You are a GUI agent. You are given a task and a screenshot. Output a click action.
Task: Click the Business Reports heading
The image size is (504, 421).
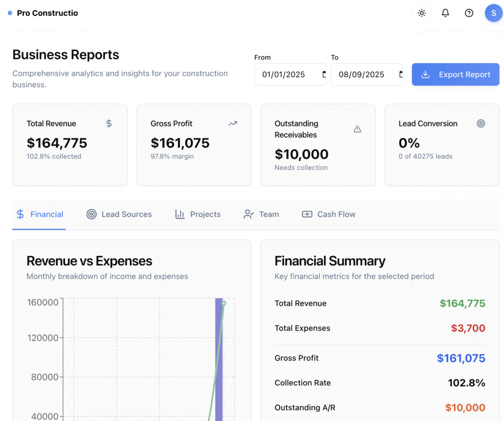66,55
